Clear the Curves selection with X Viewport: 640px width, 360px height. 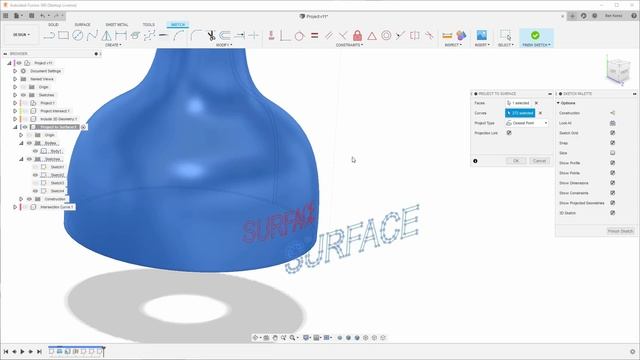point(540,113)
